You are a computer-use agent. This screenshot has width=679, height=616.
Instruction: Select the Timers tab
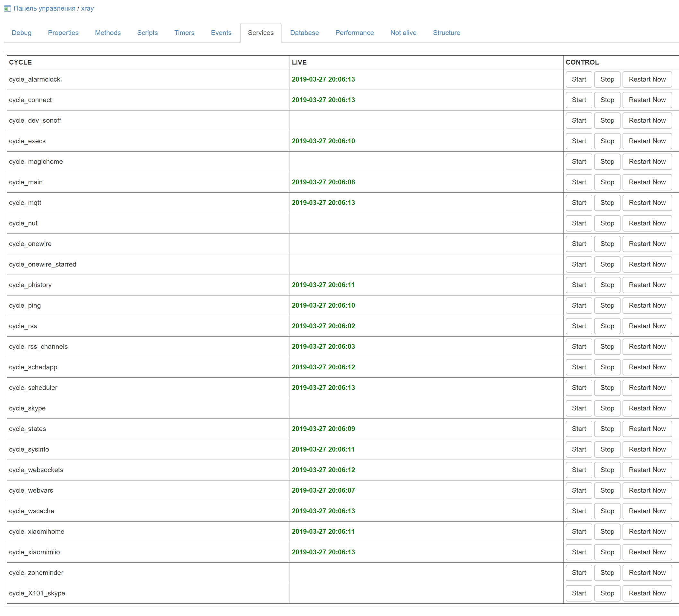point(184,33)
